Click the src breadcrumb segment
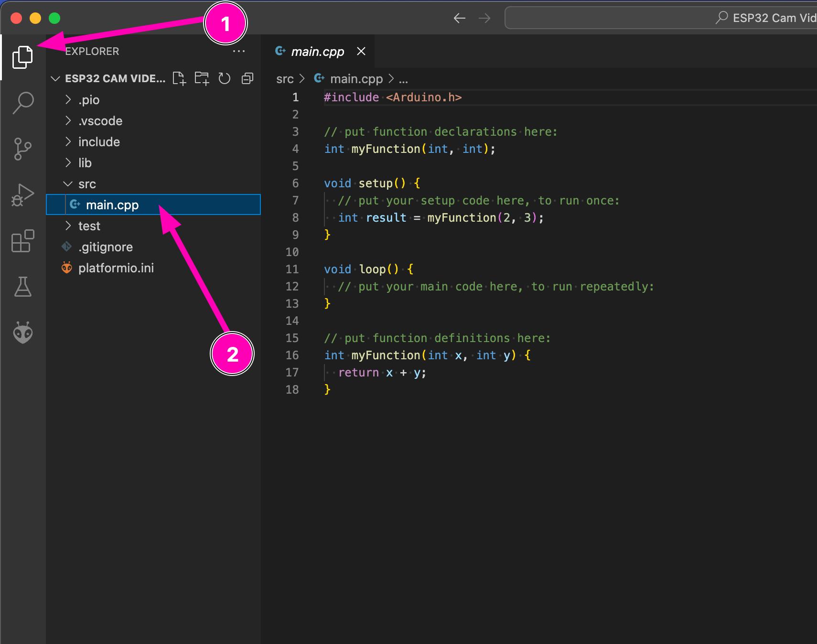This screenshot has height=644, width=817. [x=285, y=79]
